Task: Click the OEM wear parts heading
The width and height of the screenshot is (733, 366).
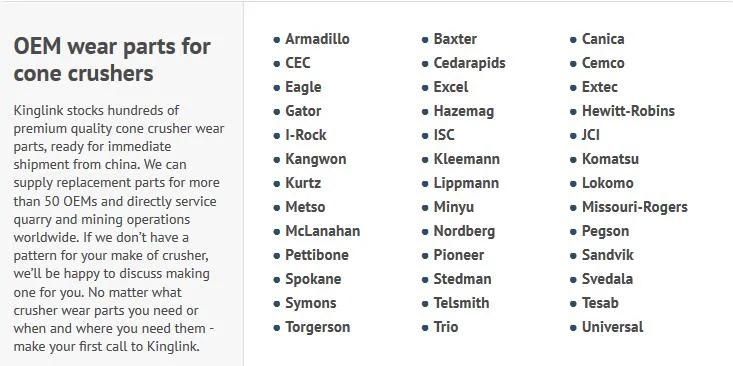Action: coord(112,60)
